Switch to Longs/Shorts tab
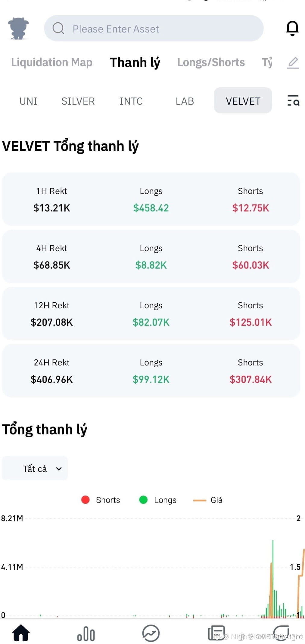The height and width of the screenshot is (644, 305). (x=211, y=63)
